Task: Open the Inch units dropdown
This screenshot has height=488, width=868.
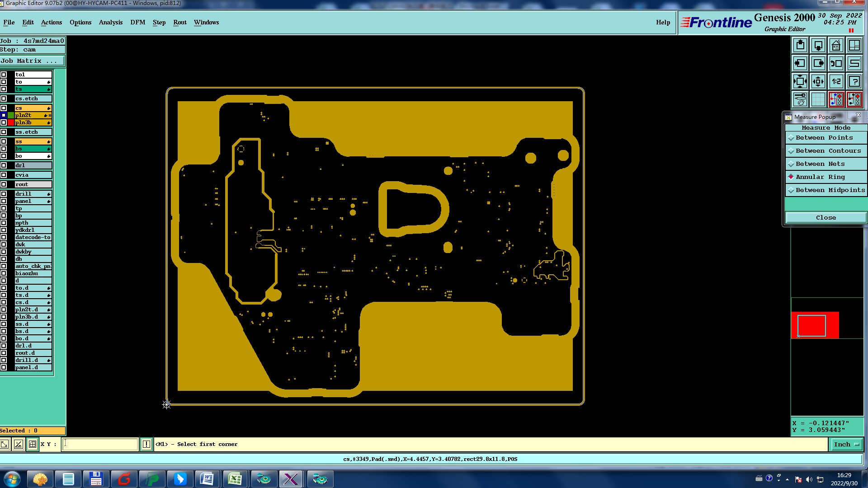Action: point(846,445)
